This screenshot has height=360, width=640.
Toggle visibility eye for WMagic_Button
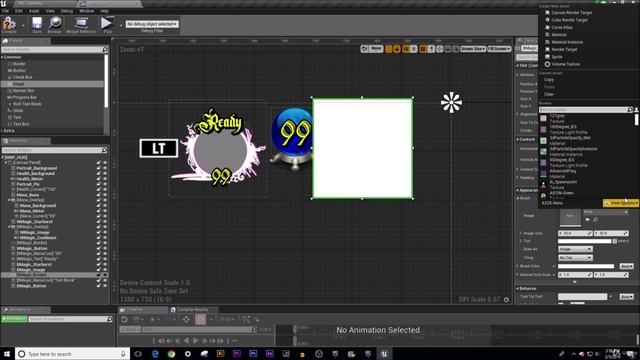pos(105,248)
